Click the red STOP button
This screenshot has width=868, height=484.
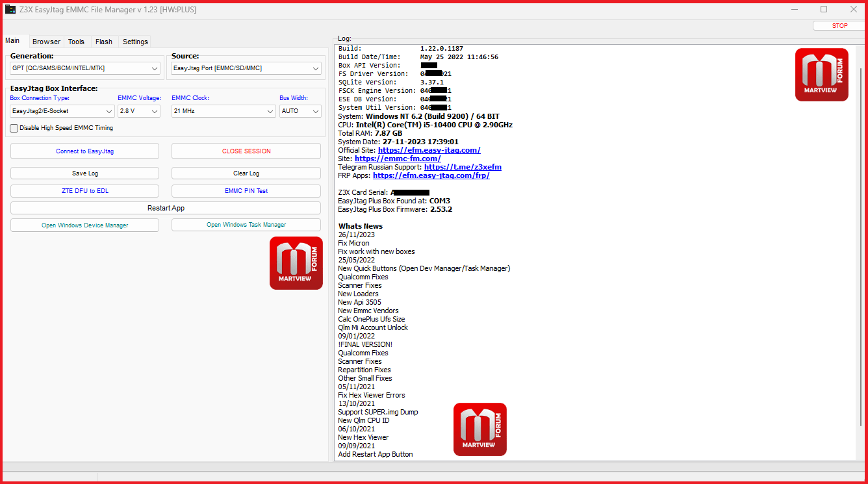click(839, 26)
